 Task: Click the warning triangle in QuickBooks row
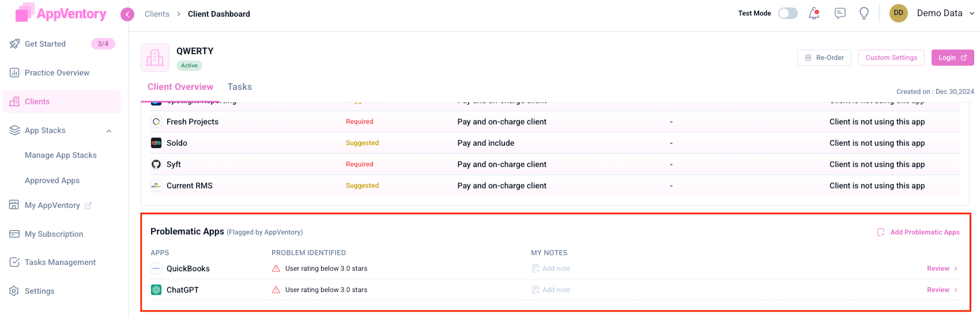276,268
